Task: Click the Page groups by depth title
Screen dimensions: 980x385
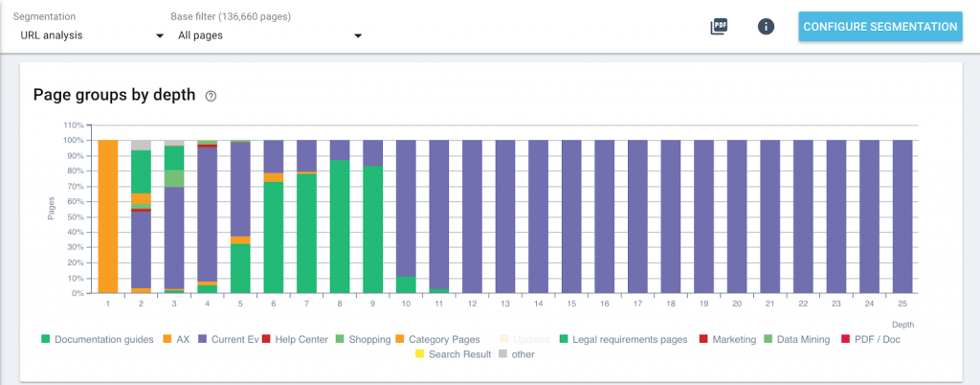Action: (115, 95)
